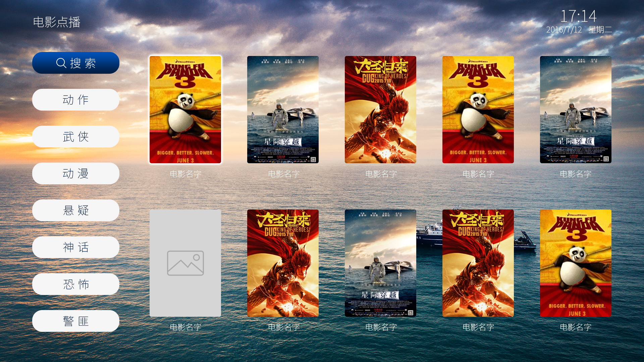Viewport: 644px width, 362px height.
Task: Open the 警匪 category
Action: [x=76, y=321]
